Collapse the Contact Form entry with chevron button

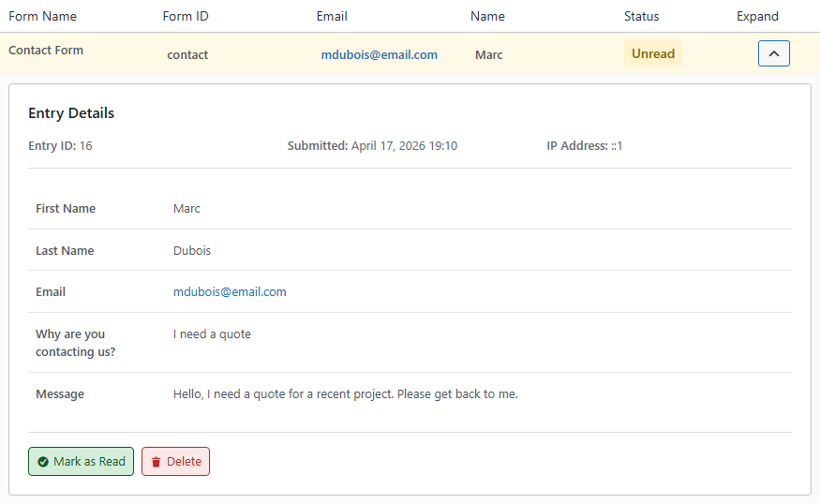[x=773, y=53]
